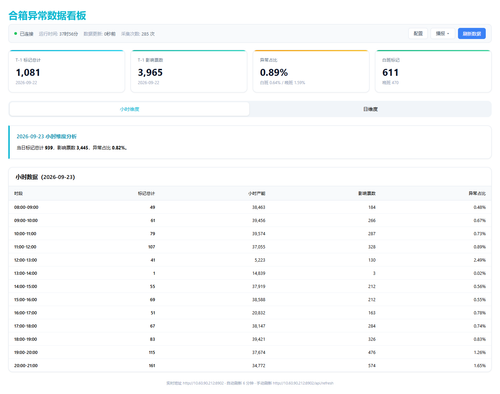Click the 2026-09-23 小时维度分析 heading
500x394 pixels.
pos(47,136)
